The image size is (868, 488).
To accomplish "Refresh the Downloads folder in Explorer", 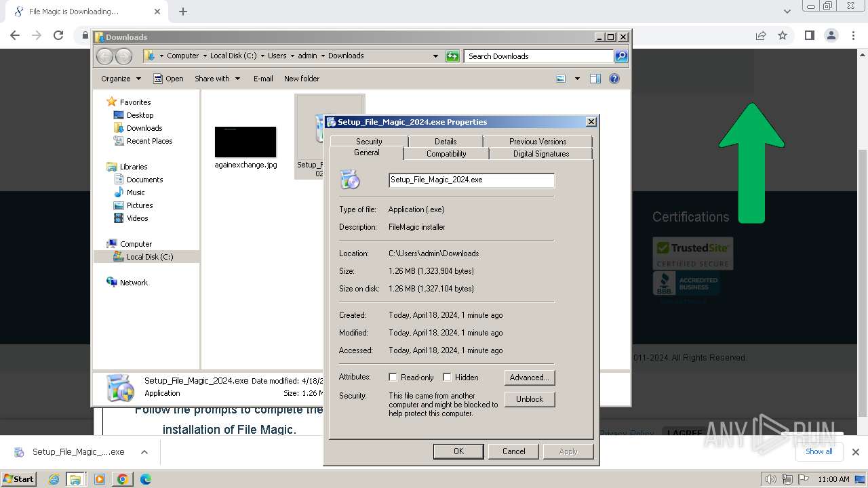I will click(x=452, y=56).
